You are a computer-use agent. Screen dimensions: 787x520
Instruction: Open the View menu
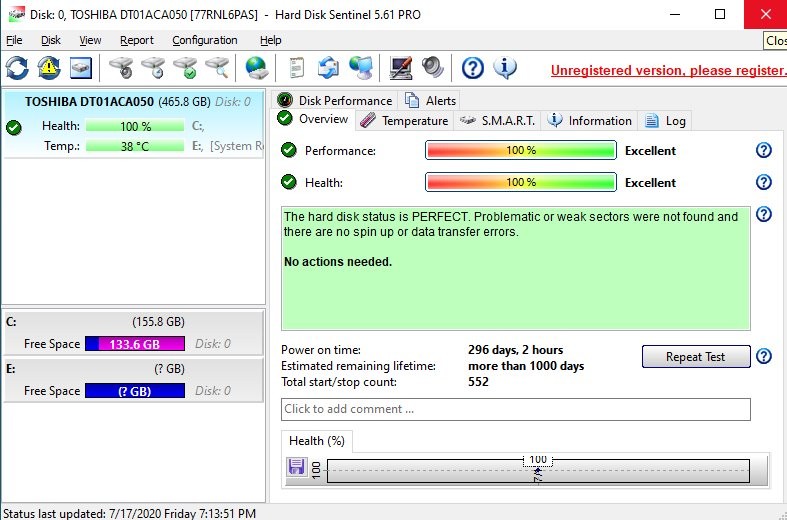coord(90,40)
